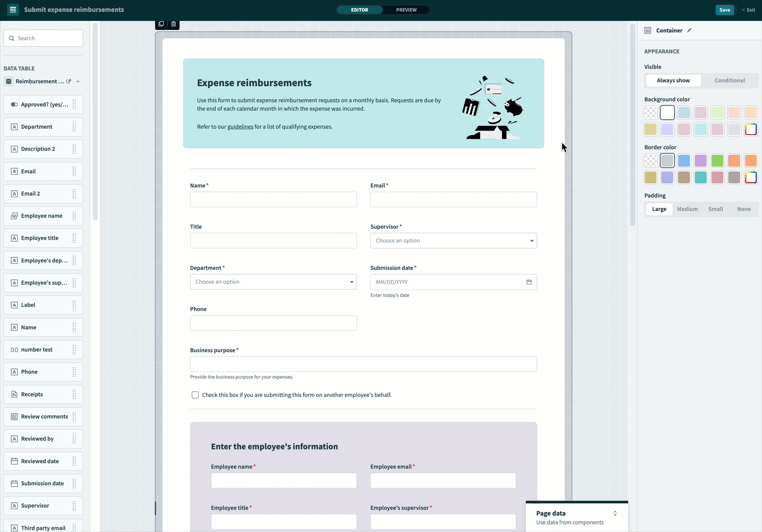Image resolution: width=762 pixels, height=532 pixels.
Task: Click plus icon next to Reimbursement table
Action: (78, 81)
